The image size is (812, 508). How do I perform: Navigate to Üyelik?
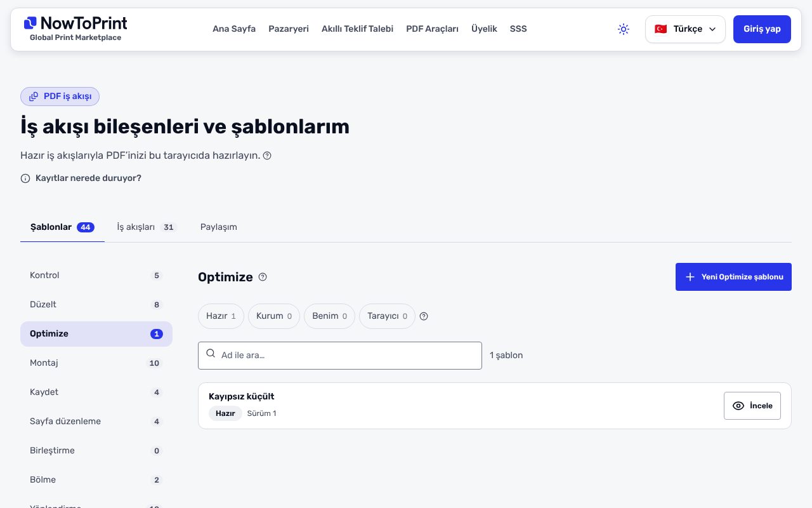coord(484,29)
